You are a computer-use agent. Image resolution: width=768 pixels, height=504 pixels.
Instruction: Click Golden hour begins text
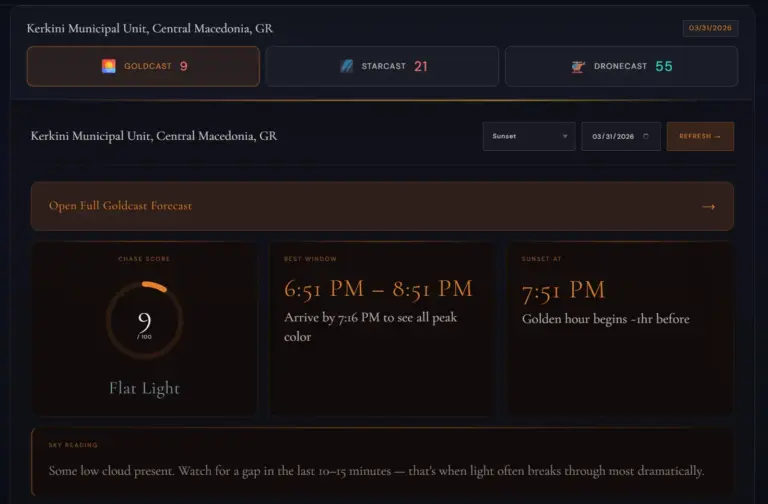605,319
